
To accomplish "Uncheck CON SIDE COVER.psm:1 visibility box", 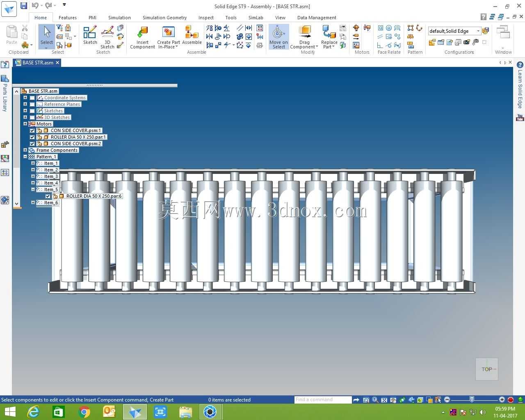I will tap(32, 130).
